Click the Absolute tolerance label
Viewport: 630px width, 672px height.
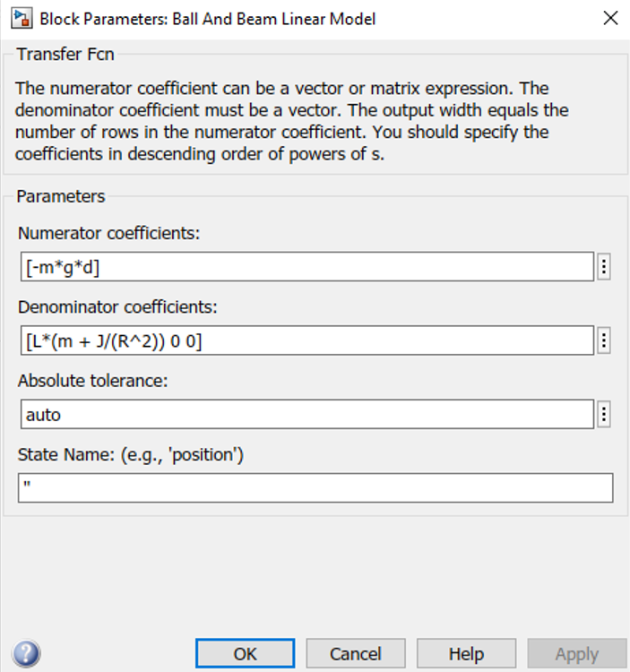click(x=92, y=381)
